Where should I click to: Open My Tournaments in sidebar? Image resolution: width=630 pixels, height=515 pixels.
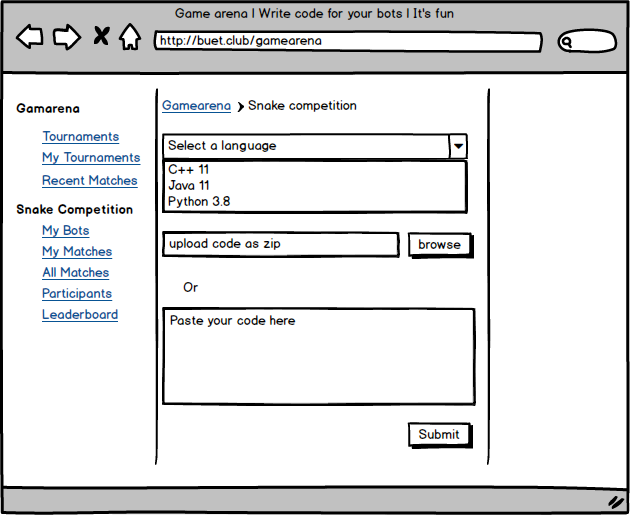[x=91, y=158]
